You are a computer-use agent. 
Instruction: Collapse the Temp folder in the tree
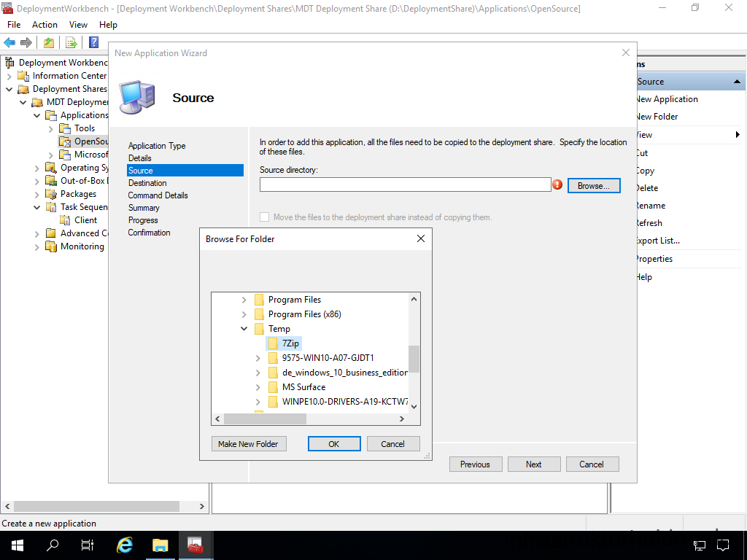click(244, 329)
